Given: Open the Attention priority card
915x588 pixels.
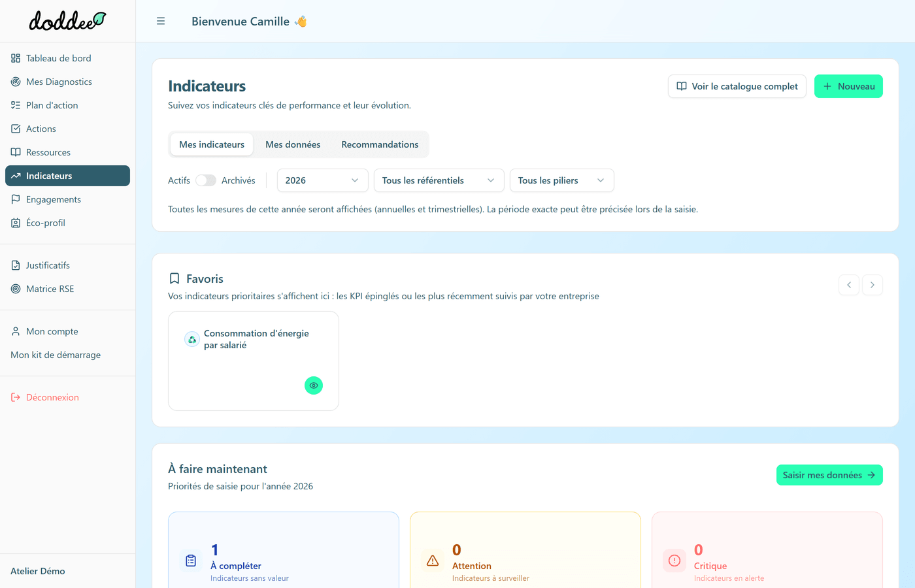Looking at the screenshot, I should pyautogui.click(x=525, y=550).
